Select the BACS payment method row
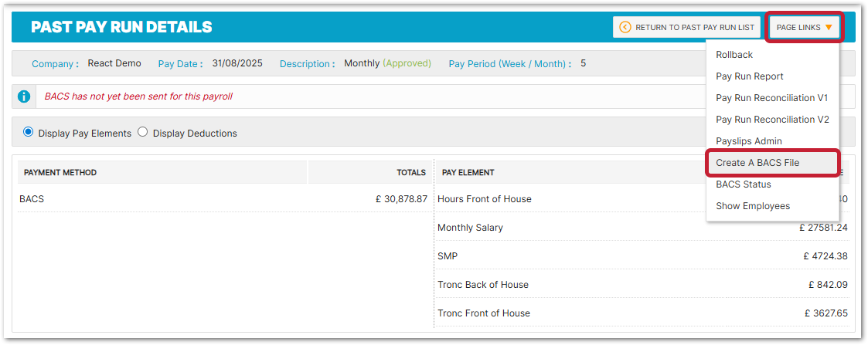The height and width of the screenshot is (345, 868). (x=32, y=199)
